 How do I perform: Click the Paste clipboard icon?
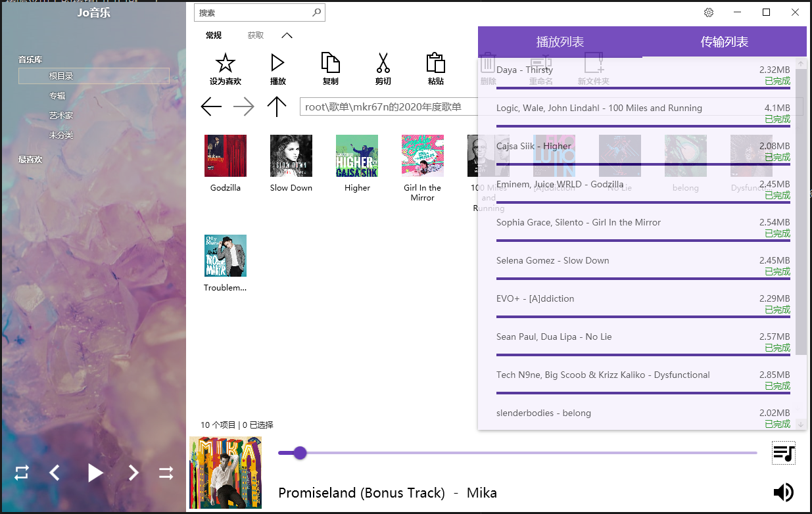435,63
